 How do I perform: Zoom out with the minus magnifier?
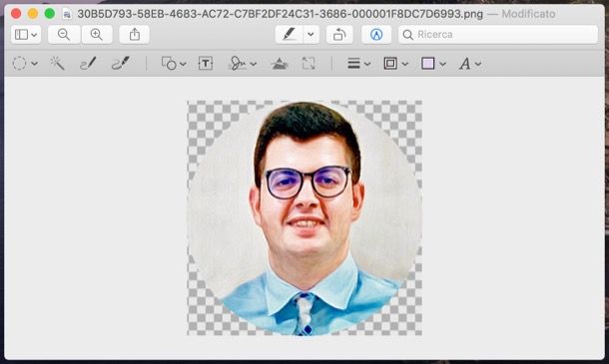(x=64, y=35)
